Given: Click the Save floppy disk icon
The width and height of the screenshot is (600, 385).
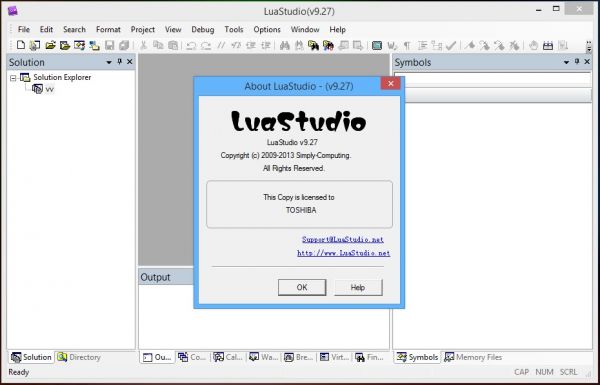Looking at the screenshot, I should pos(109,45).
